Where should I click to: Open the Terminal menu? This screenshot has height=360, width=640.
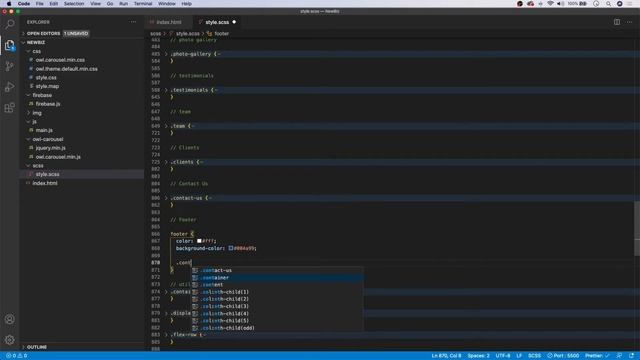click(x=143, y=4)
